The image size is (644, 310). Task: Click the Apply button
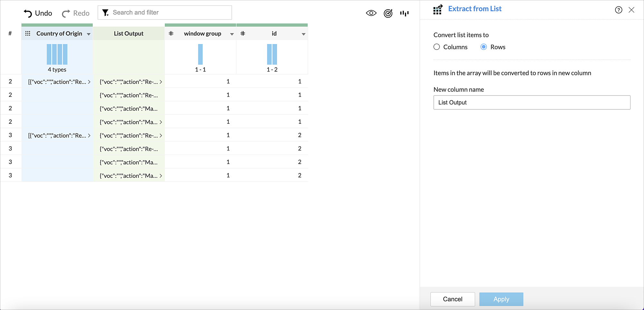[x=501, y=299]
